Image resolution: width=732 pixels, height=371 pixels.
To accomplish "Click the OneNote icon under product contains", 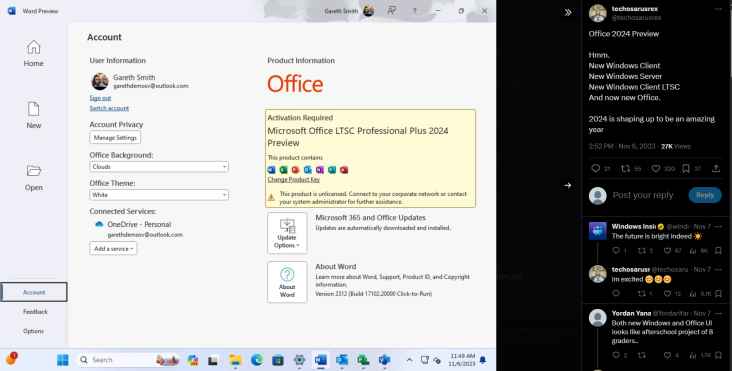I will [320, 170].
